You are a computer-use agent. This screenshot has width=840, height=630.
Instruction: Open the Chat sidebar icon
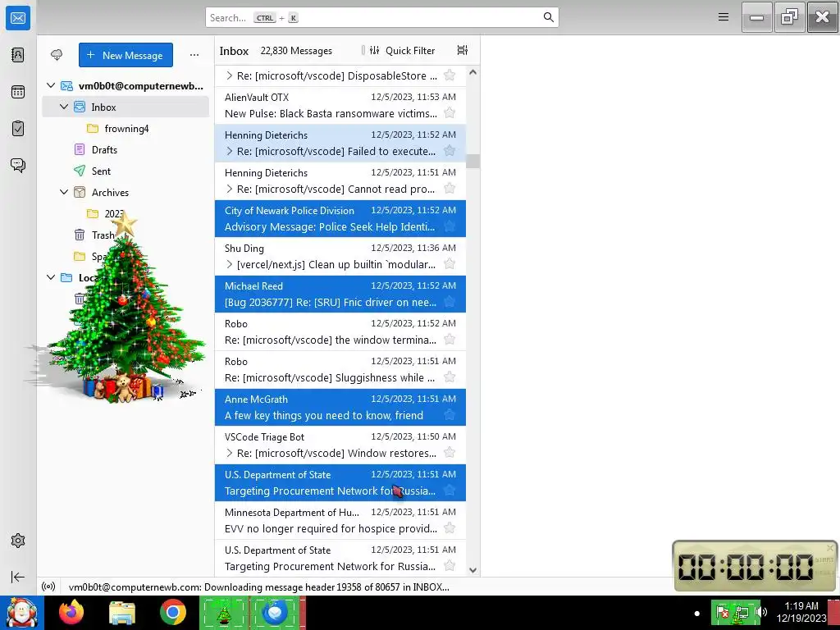[x=18, y=165]
